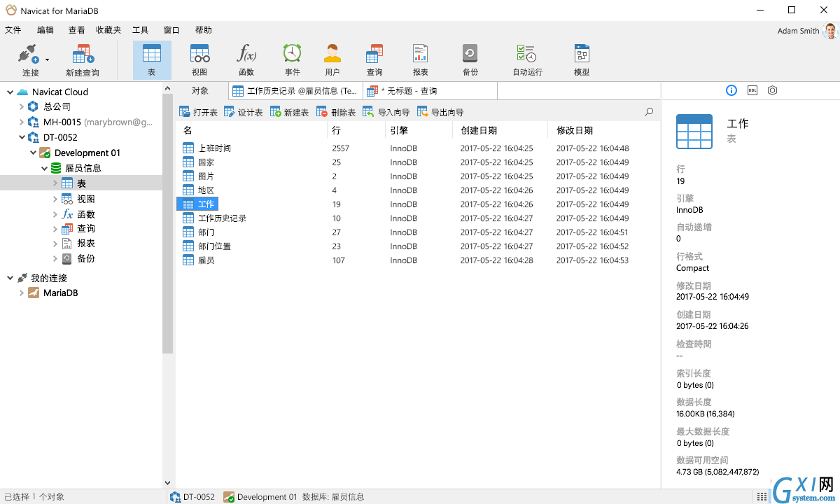Select the 部门位置 table row
The image size is (840, 504).
(x=417, y=246)
